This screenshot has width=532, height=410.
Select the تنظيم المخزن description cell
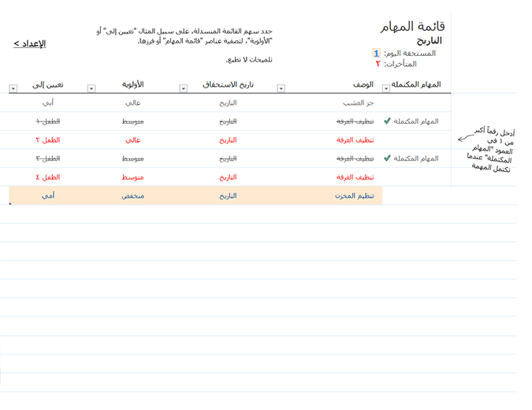tap(355, 196)
